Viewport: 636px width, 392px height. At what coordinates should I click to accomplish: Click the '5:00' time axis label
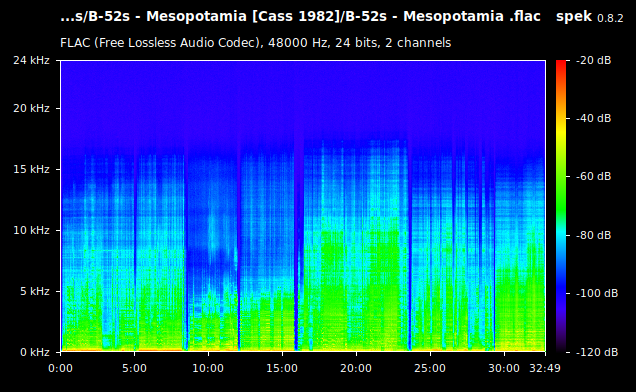click(134, 368)
